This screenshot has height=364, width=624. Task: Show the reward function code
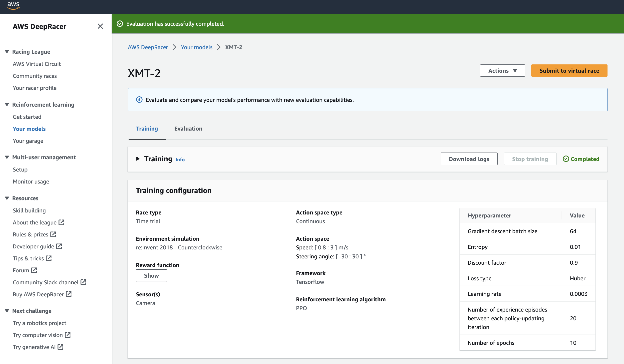(151, 276)
